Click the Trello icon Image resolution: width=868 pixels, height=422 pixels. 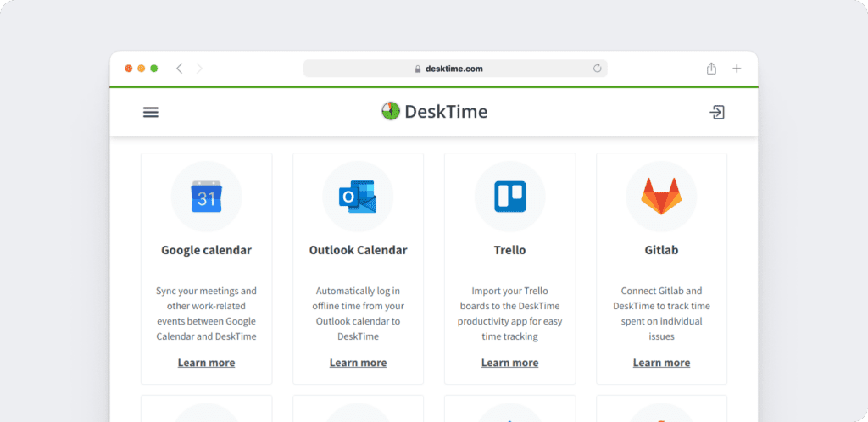509,197
